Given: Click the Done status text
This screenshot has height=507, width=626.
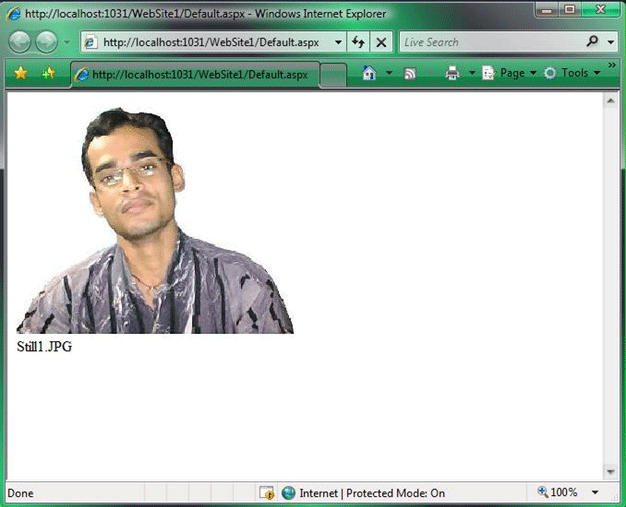Looking at the screenshot, I should tap(20, 493).
